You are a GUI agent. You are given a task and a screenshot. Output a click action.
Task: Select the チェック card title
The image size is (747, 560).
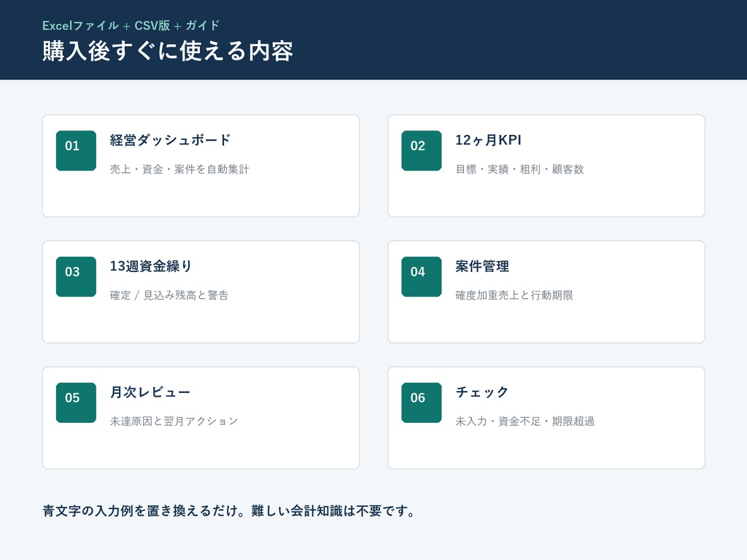482,392
